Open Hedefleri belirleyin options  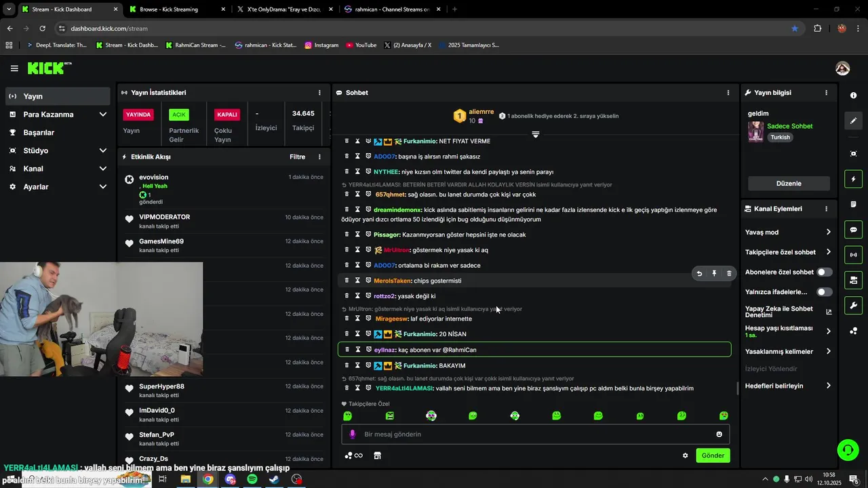point(788,386)
